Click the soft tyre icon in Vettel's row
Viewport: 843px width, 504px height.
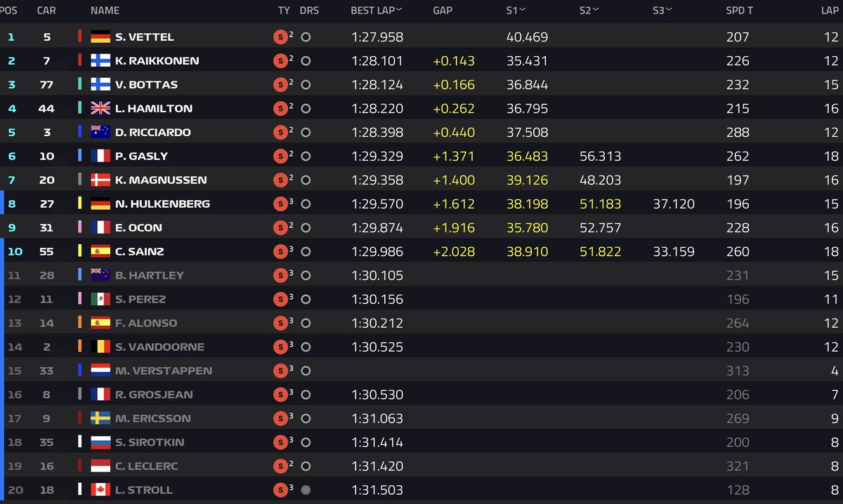click(281, 37)
